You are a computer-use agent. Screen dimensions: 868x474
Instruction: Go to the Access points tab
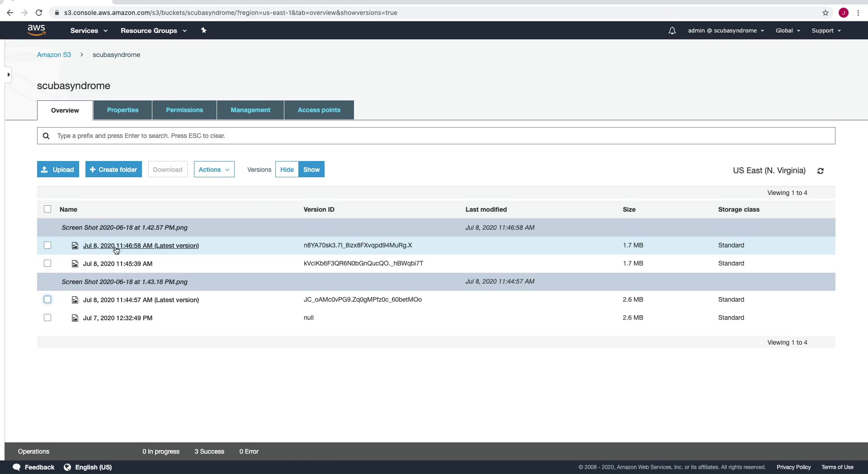(x=319, y=110)
